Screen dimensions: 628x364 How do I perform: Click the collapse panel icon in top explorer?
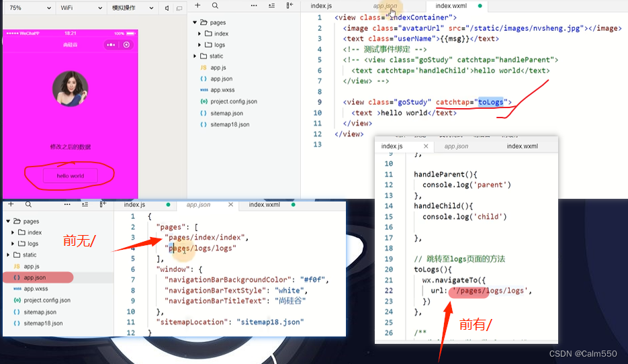point(289,5)
